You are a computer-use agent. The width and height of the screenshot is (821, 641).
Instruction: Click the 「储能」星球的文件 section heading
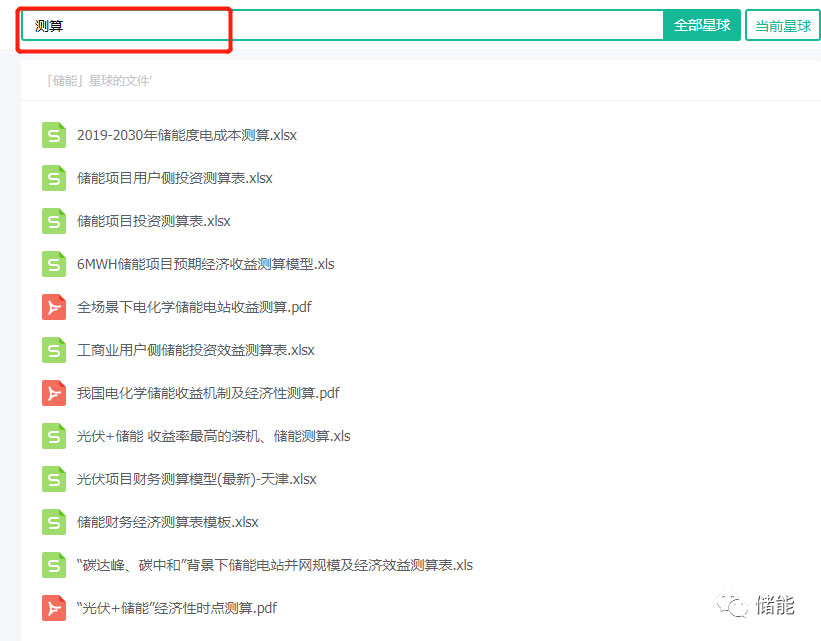(x=99, y=81)
